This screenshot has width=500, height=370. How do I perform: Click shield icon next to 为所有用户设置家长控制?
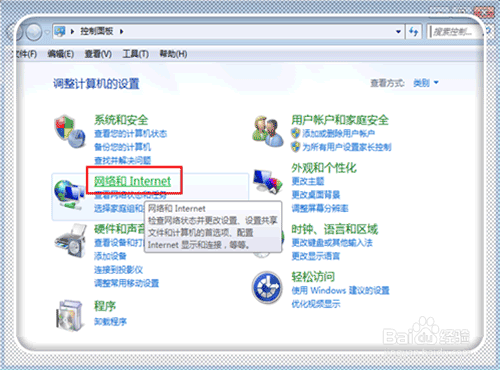click(x=296, y=147)
